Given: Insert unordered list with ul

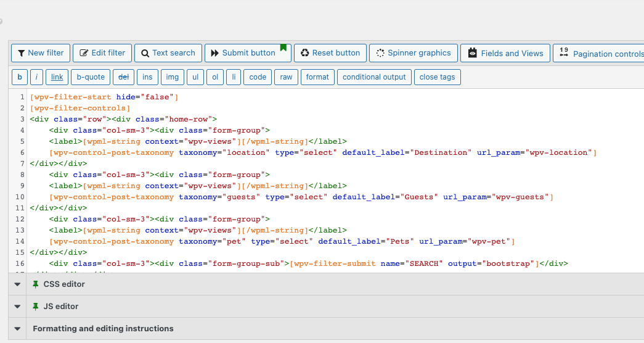Looking at the screenshot, I should (195, 77).
